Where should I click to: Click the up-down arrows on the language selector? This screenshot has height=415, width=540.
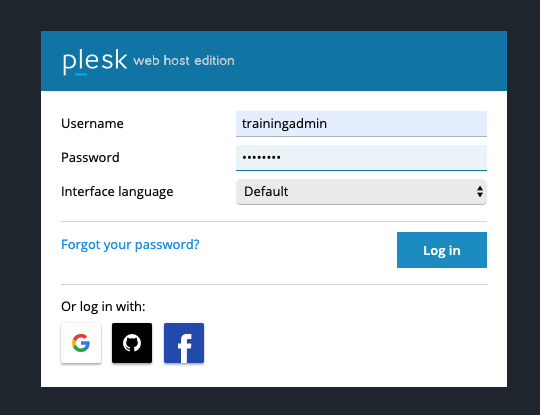(480, 191)
